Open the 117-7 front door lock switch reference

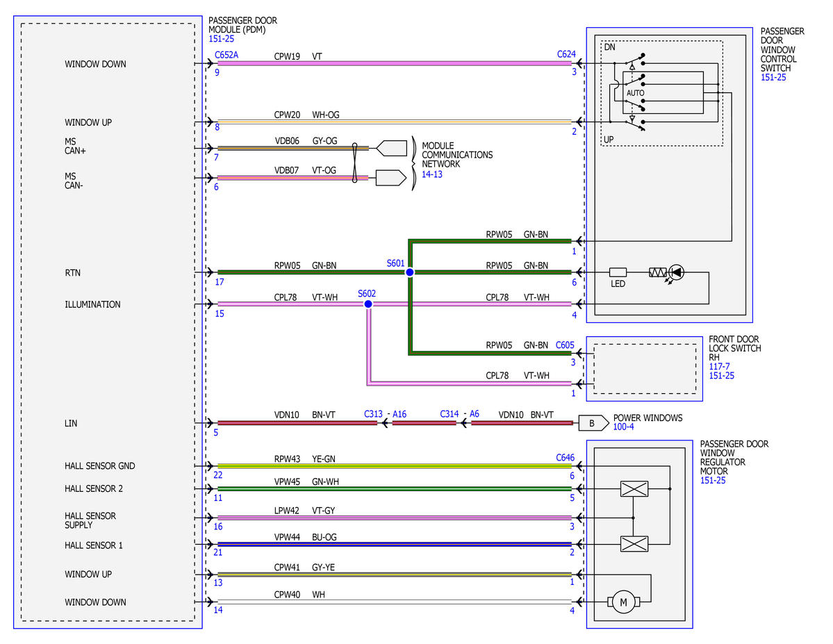719,367
